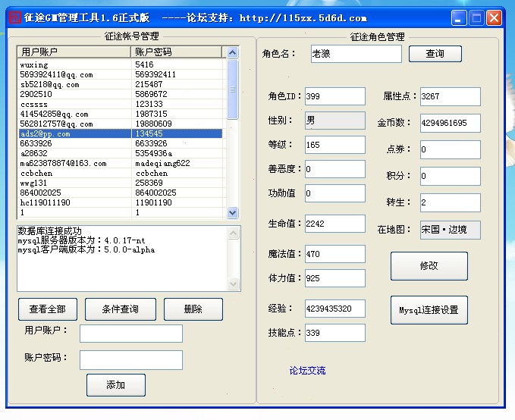515x420 pixels.
Task: Click the 条件查询 conditional query button
Action: [x=120, y=309]
